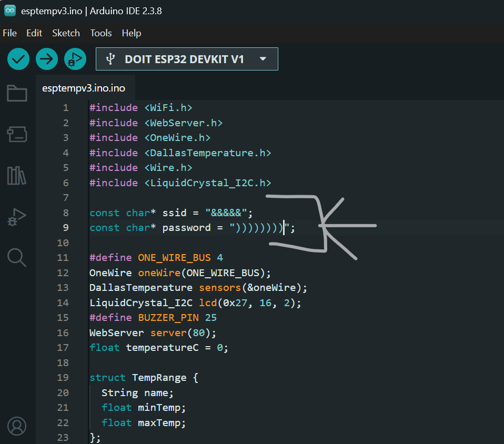Open the Library Manager books icon
This screenshot has height=444, width=504.
tap(17, 176)
